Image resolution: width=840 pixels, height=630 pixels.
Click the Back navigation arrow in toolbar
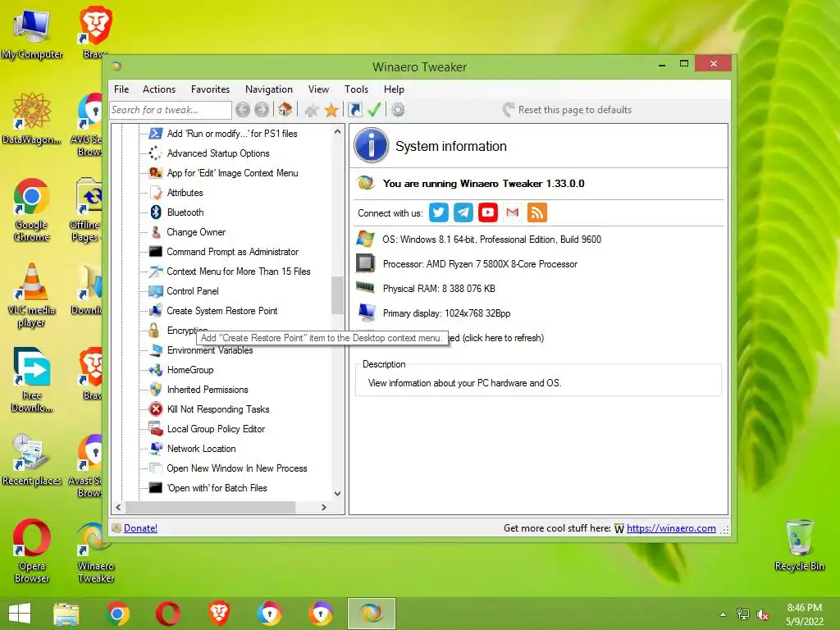pos(243,110)
